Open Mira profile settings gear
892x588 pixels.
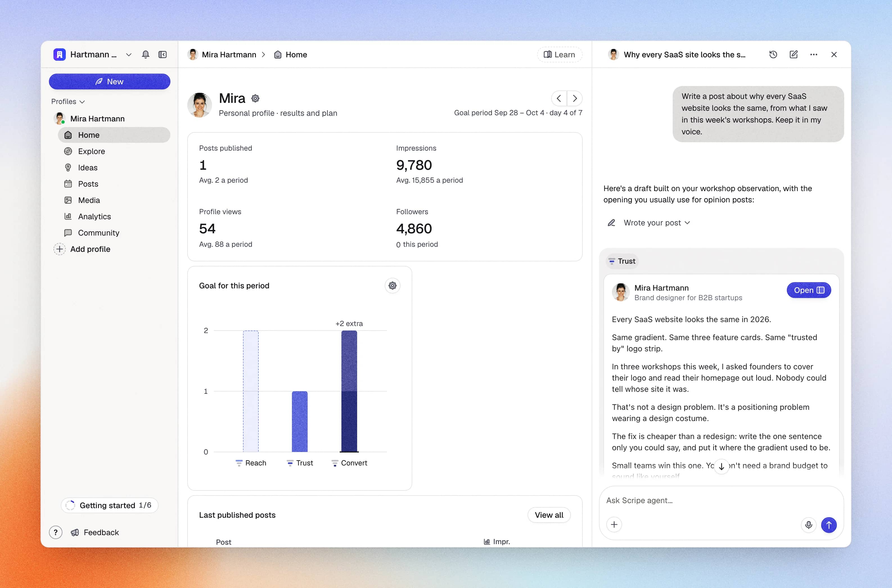255,98
